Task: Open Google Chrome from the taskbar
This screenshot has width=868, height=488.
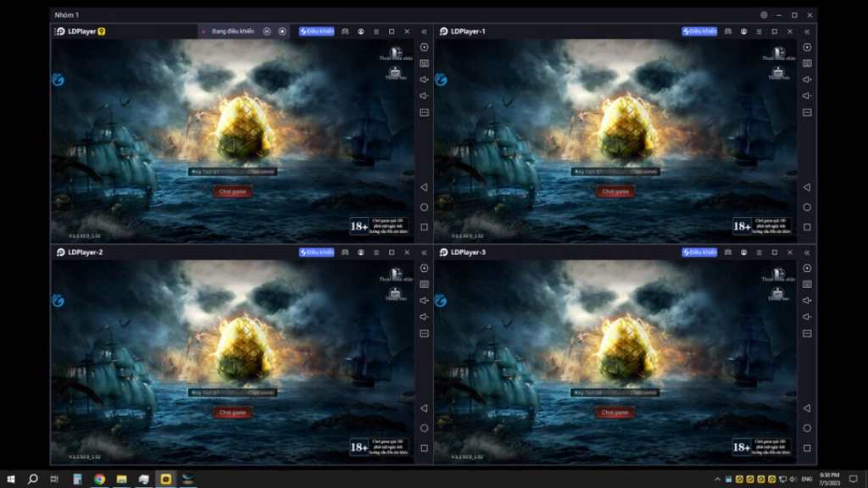Action: (100, 480)
